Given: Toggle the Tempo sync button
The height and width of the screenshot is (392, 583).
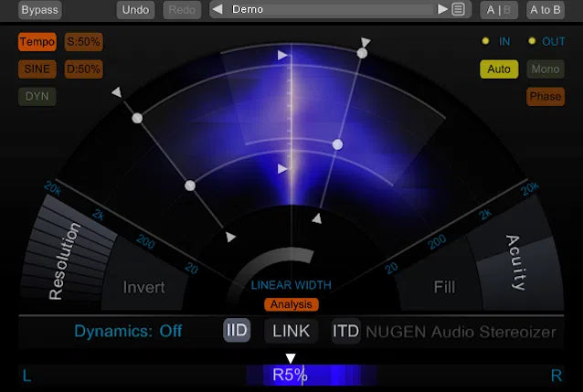Looking at the screenshot, I should [37, 42].
